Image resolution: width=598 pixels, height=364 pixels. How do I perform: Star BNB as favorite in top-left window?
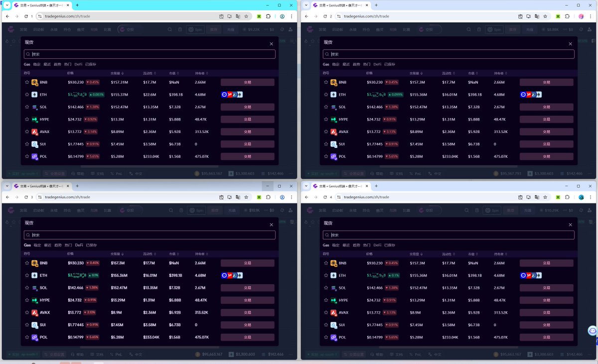[x=27, y=82]
